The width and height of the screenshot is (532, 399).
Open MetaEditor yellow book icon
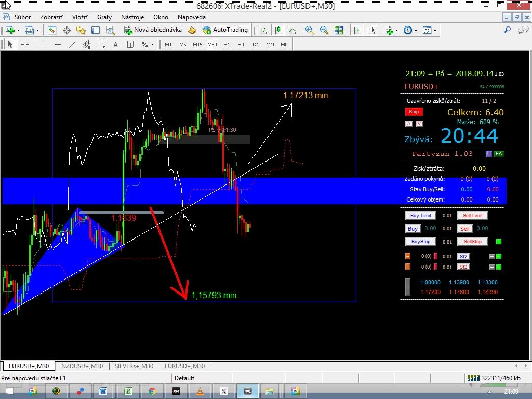pyautogui.click(x=192, y=30)
